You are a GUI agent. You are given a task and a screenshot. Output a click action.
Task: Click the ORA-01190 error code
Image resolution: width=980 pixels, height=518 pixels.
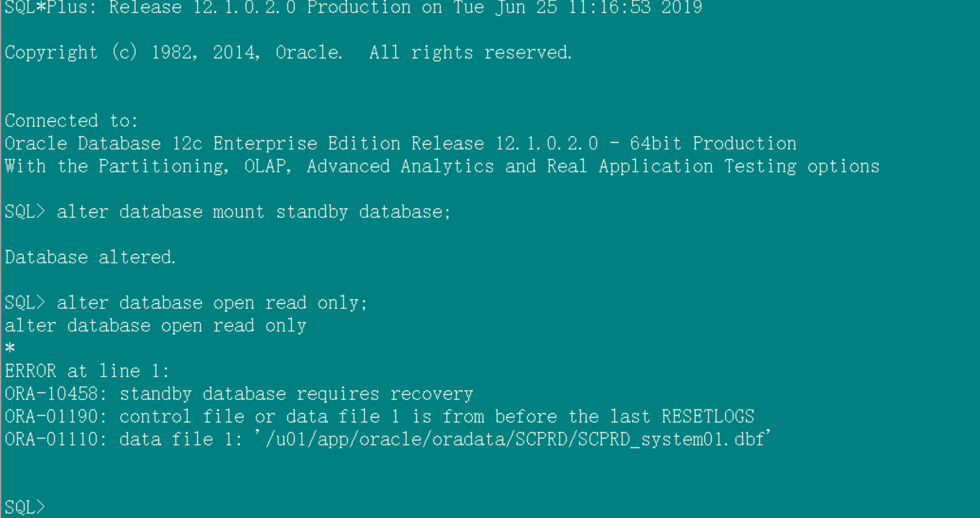51,416
